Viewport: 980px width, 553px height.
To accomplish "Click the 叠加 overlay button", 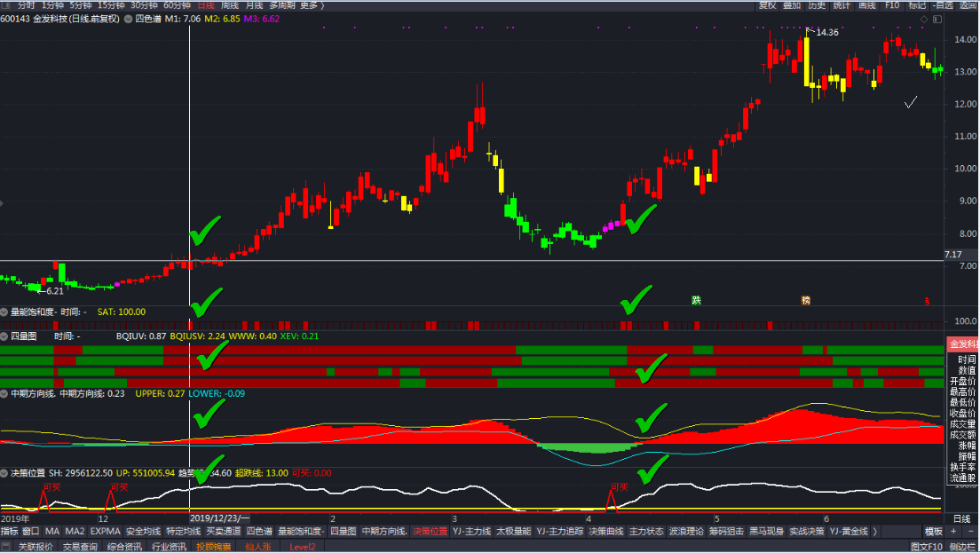I will (791, 5).
